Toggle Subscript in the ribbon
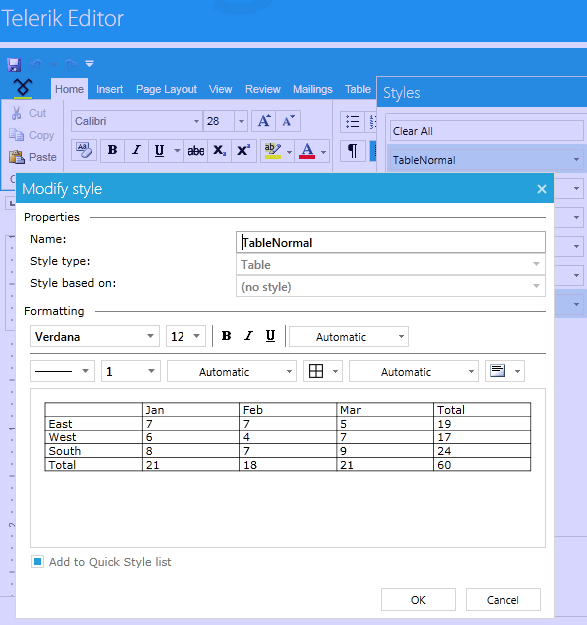587x625 pixels. point(219,151)
